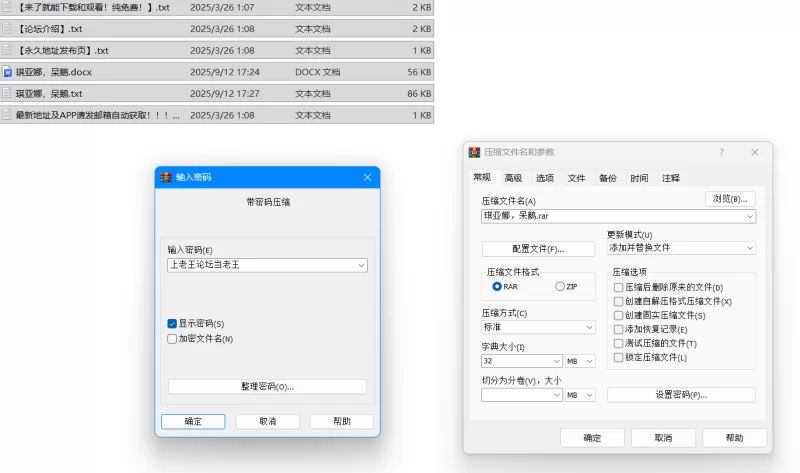The height and width of the screenshot is (473, 800).
Task: Click the file icon for 【来了就能下载和观看！纯免费！】.txt
Action: coord(7,7)
